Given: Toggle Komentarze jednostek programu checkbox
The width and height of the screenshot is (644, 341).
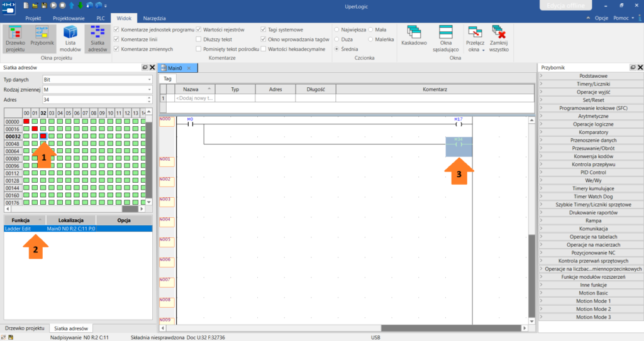Looking at the screenshot, I should [x=116, y=30].
